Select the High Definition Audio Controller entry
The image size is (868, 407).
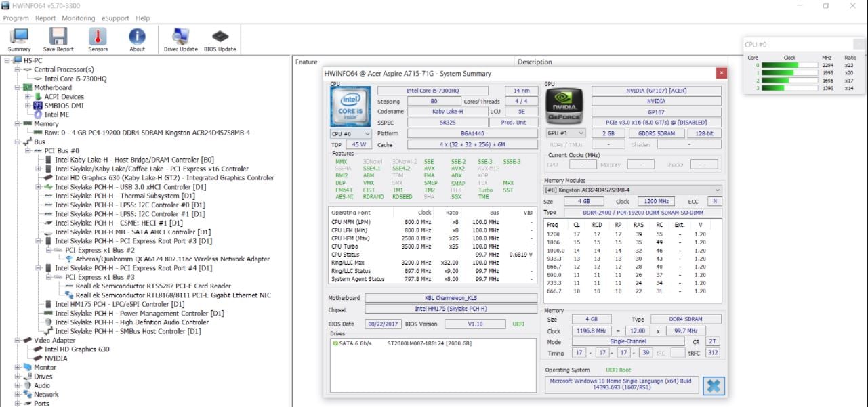(131, 322)
